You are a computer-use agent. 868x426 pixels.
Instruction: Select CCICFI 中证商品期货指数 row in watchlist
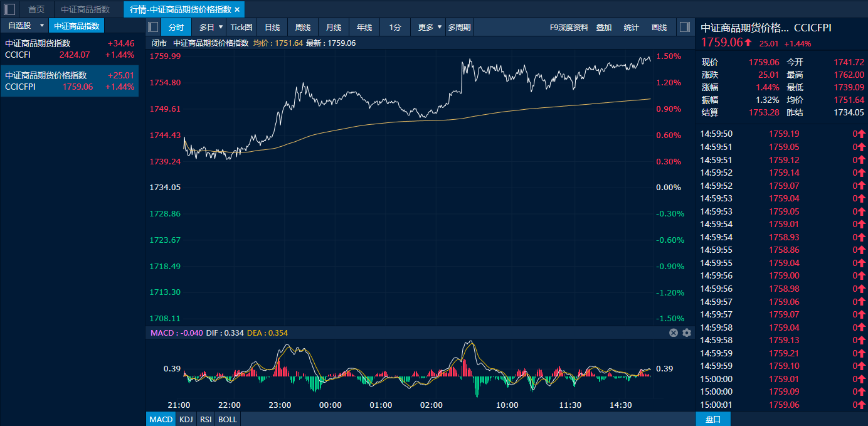click(x=69, y=49)
